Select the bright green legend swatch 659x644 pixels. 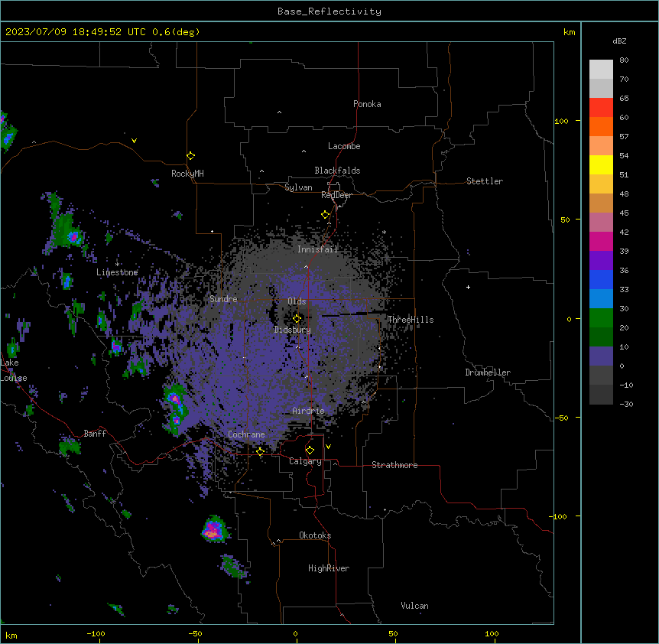[x=601, y=318]
